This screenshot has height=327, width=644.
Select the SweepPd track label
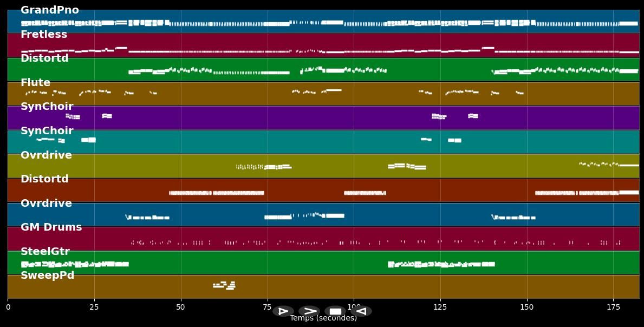pyautogui.click(x=47, y=276)
